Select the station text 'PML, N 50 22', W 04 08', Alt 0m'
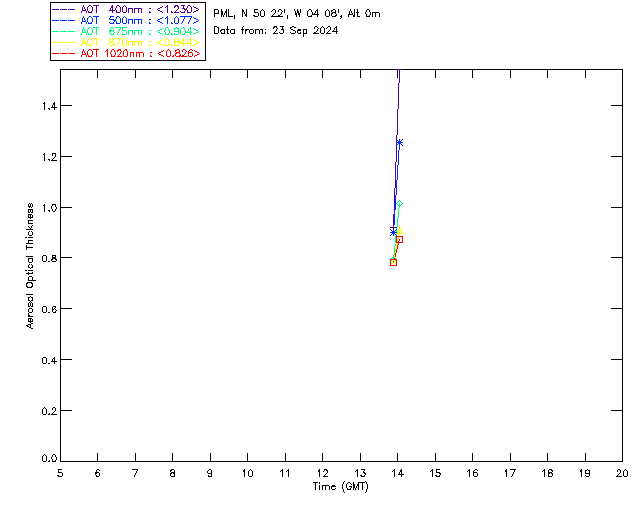Viewport: 640px width, 512px height. point(297,14)
